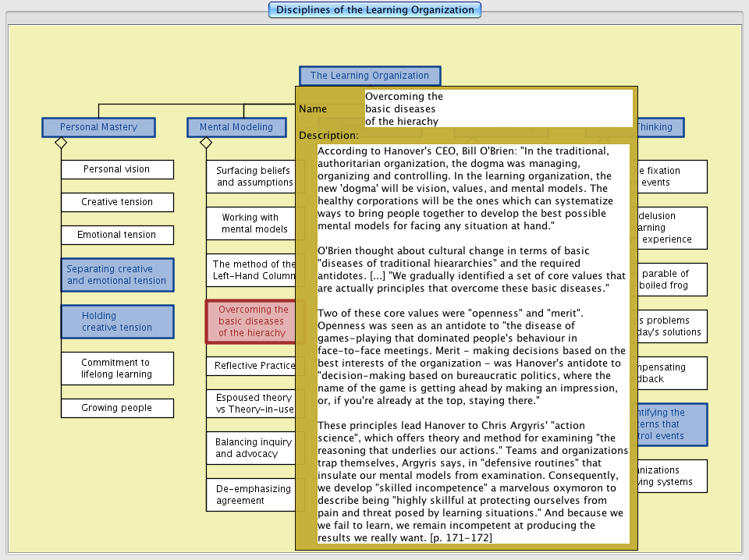Select the Mental Modeling node

click(236, 127)
